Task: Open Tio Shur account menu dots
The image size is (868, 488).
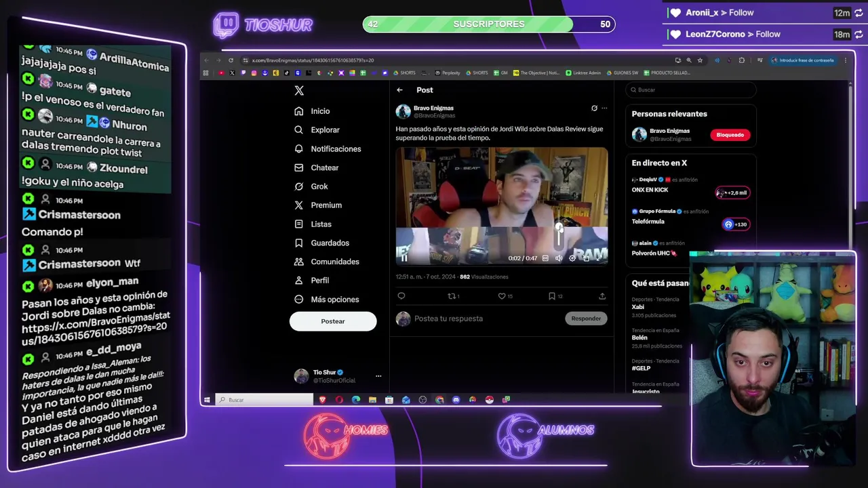Action: [x=378, y=376]
